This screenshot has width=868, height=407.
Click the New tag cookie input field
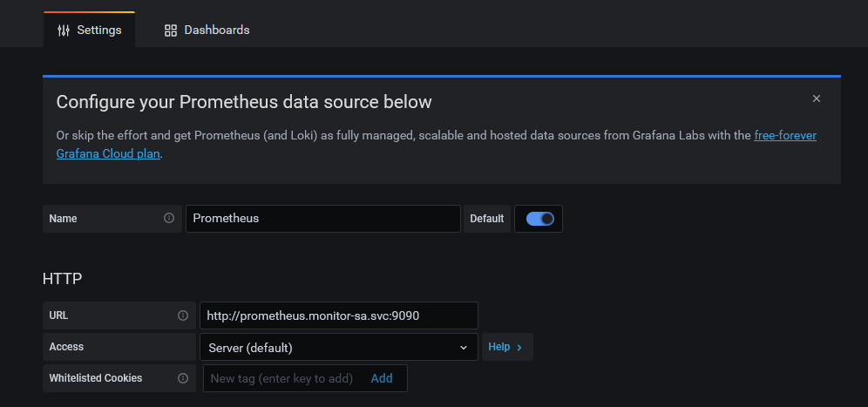click(283, 378)
